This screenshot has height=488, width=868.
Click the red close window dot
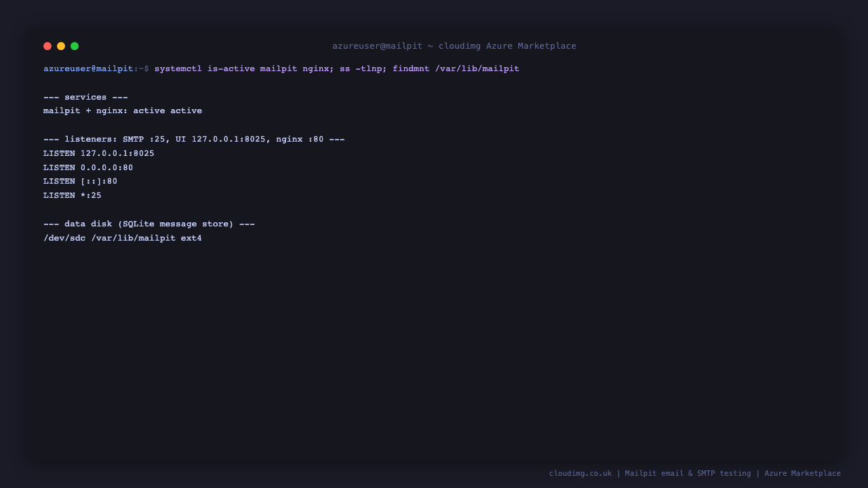click(47, 46)
